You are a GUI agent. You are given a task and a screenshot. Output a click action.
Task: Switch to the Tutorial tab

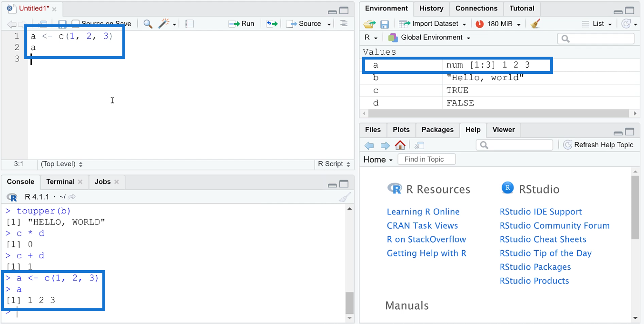click(522, 9)
